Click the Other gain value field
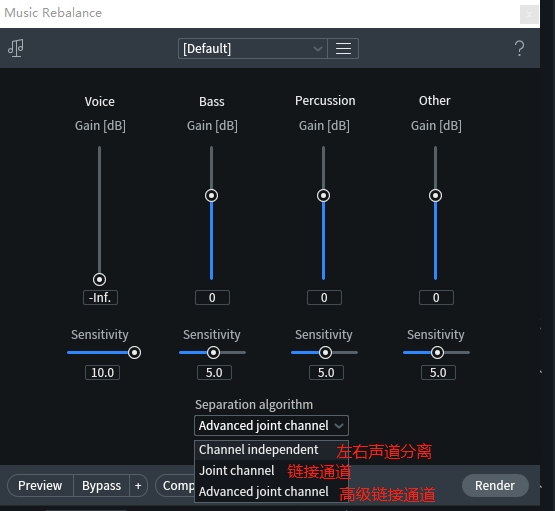Viewport: 555px width, 511px height. [x=436, y=298]
